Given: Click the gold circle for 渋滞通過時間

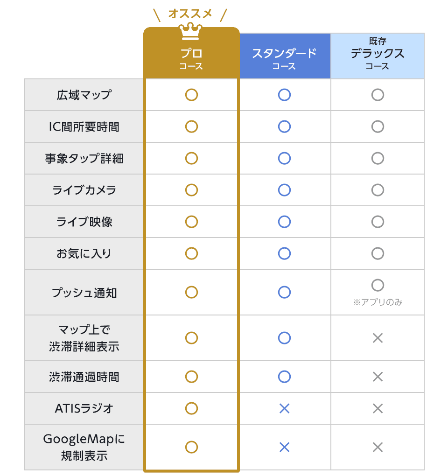Looking at the screenshot, I should [x=191, y=377].
